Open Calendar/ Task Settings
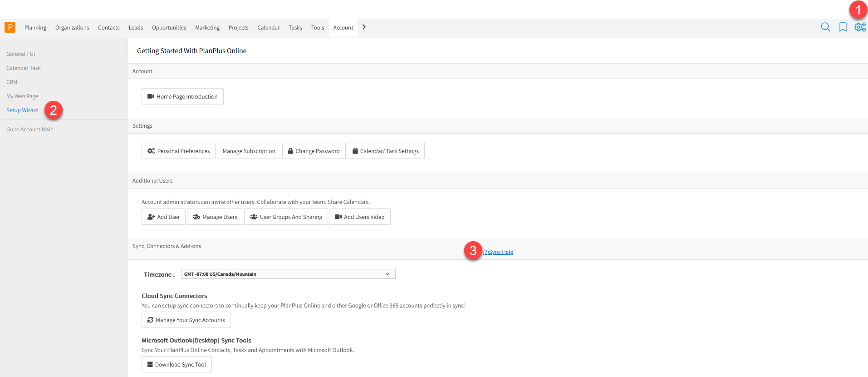The height and width of the screenshot is (377, 868). [386, 151]
